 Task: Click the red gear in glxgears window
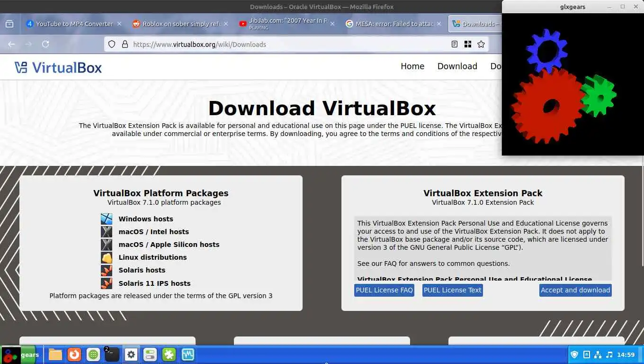tap(547, 106)
